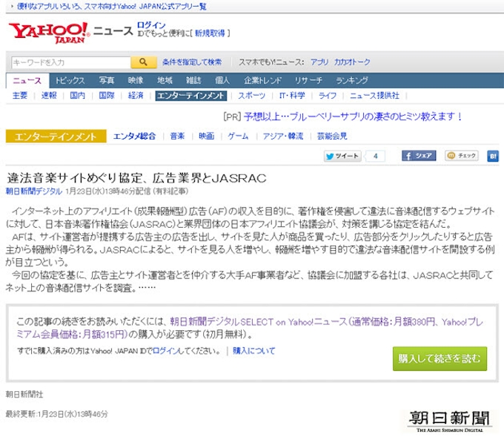This screenshot has width=504, height=440.
Task: Open the ランキング tab
Action: (x=351, y=80)
